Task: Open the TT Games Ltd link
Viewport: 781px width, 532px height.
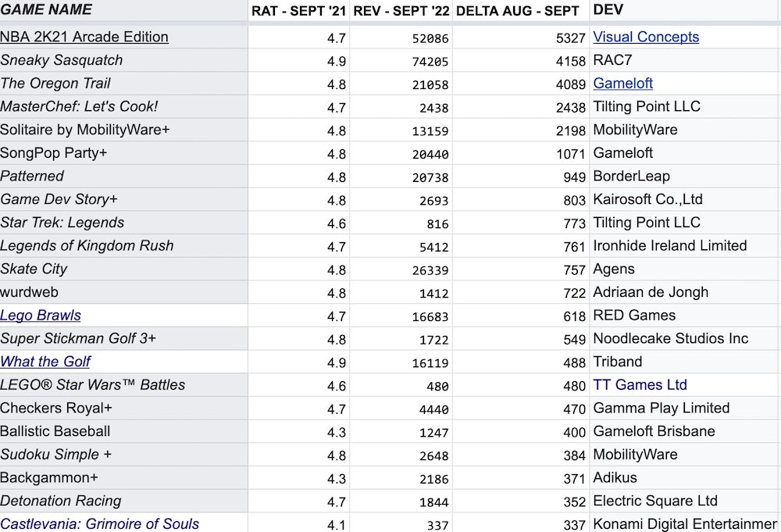Action: (x=640, y=385)
